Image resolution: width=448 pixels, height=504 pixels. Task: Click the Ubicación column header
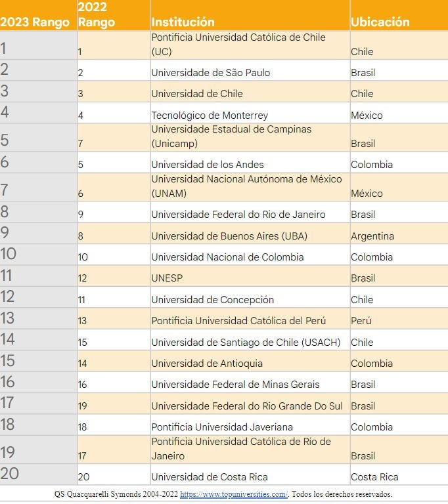[380, 22]
